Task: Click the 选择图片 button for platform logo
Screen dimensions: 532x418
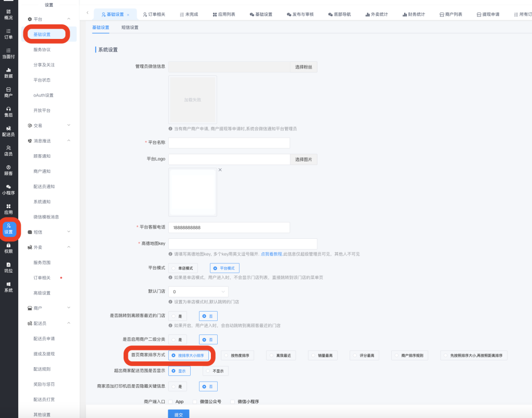Action: point(303,159)
